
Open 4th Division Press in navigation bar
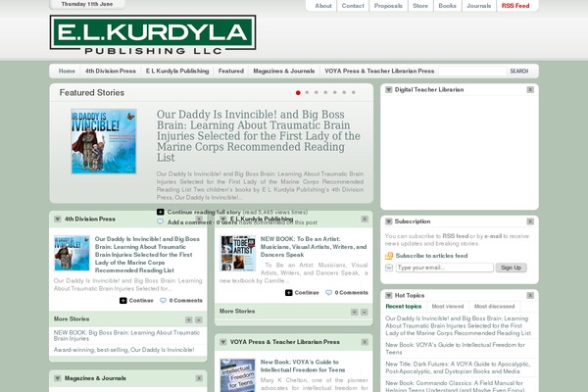point(111,72)
